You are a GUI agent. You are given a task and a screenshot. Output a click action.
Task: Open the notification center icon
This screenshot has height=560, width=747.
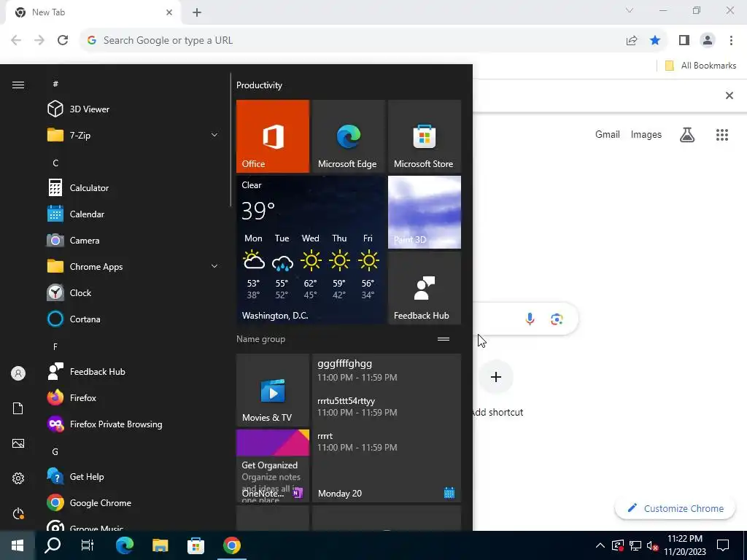pos(723,545)
